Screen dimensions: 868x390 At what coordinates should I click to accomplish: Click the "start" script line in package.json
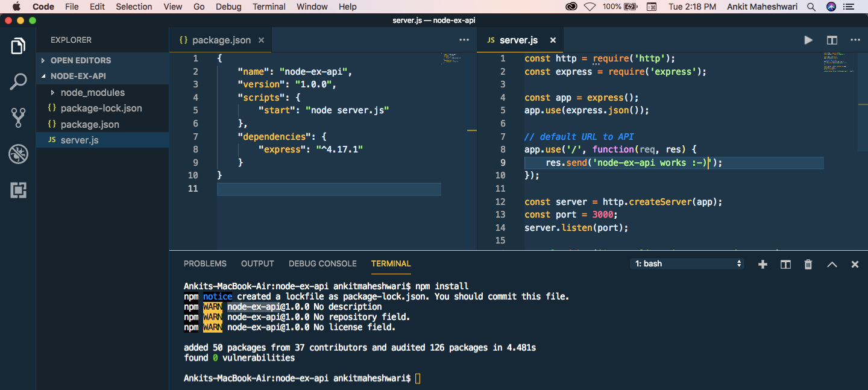click(324, 110)
